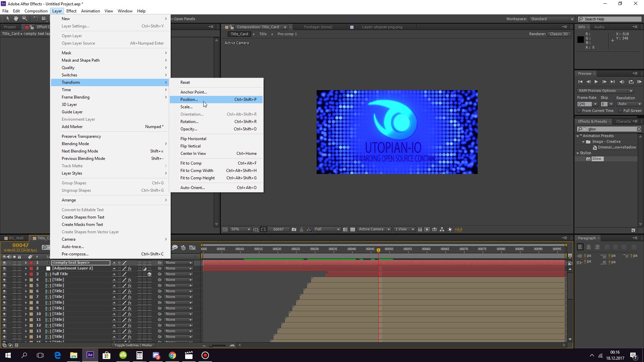Expand the Full Title layer triangle
Screen dimensions: 644x362
tap(26, 274)
